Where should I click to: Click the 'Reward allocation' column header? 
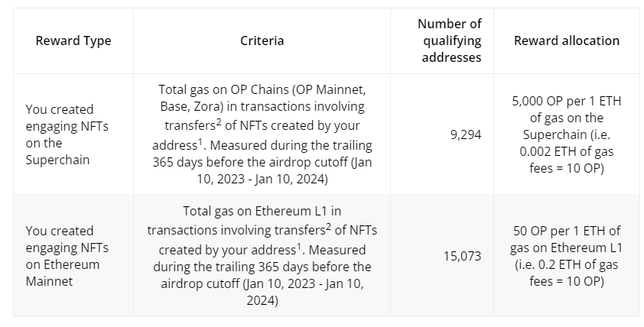567,40
